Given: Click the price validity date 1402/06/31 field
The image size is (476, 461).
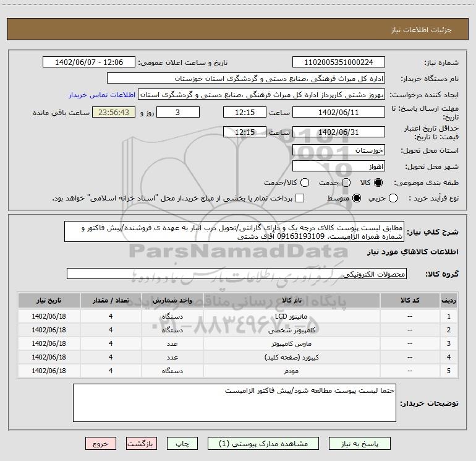Looking at the screenshot, I should tap(339, 132).
